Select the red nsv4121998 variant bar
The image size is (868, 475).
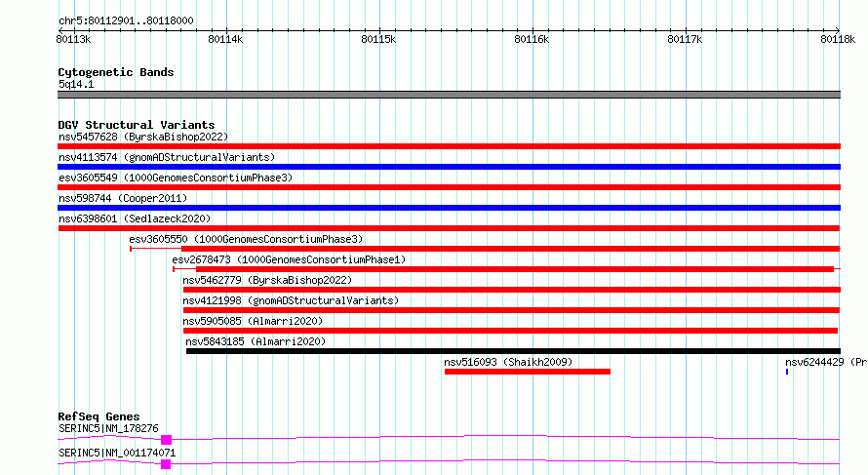(511, 310)
